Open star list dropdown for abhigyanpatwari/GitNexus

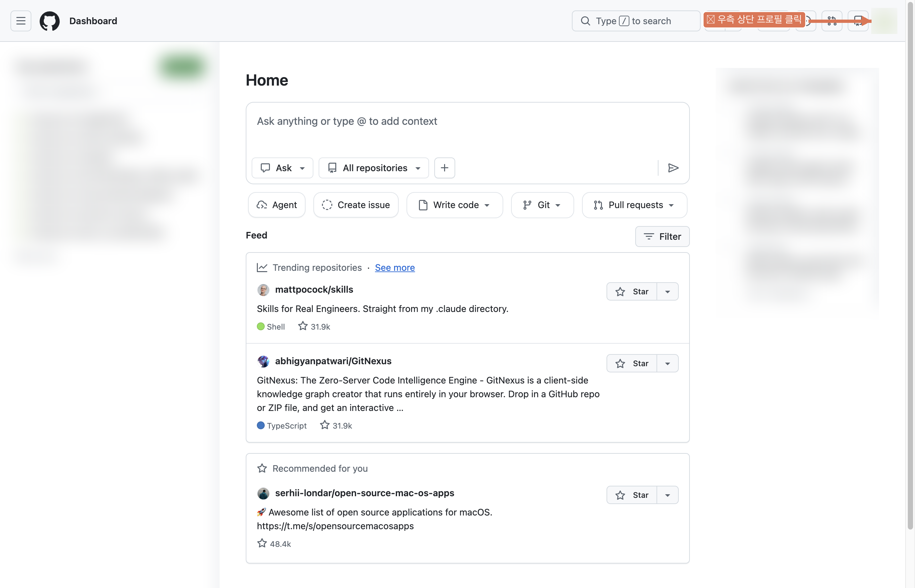click(668, 364)
